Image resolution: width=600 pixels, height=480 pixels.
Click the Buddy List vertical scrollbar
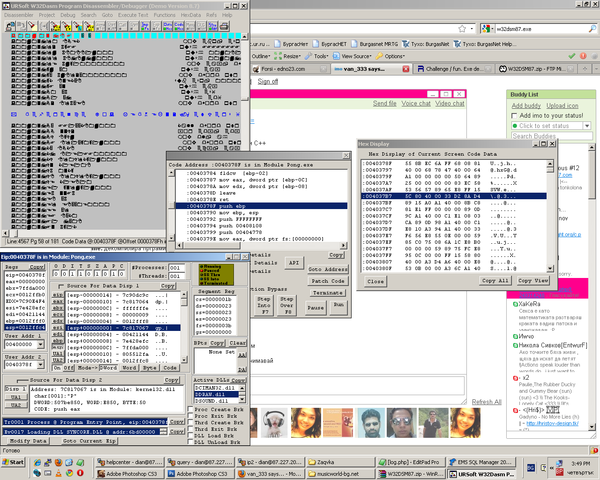(592, 287)
